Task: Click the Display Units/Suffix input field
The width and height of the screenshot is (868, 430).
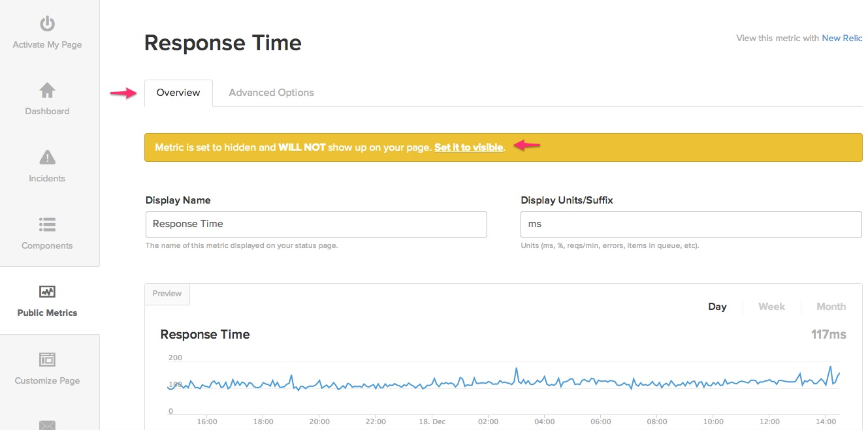Action: click(x=691, y=224)
